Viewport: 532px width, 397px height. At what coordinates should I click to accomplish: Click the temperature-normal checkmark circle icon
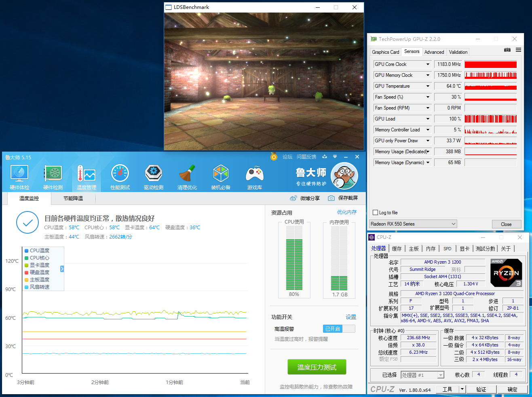tap(27, 222)
